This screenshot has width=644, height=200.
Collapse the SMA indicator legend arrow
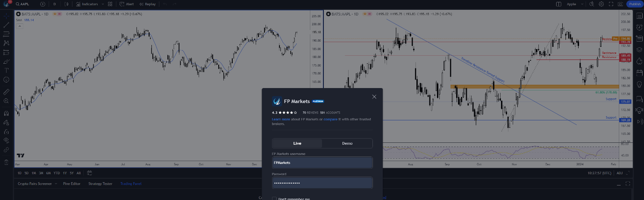pyautogui.click(x=19, y=26)
